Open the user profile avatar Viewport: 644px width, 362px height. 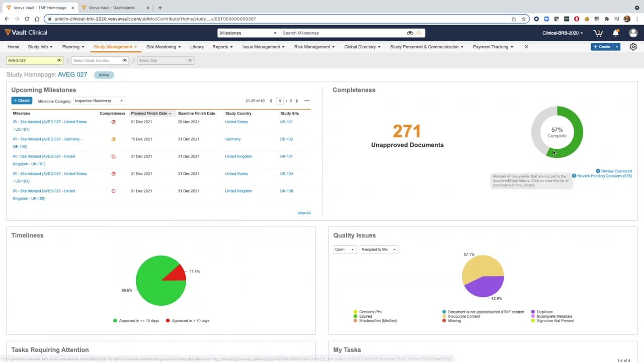(x=633, y=33)
